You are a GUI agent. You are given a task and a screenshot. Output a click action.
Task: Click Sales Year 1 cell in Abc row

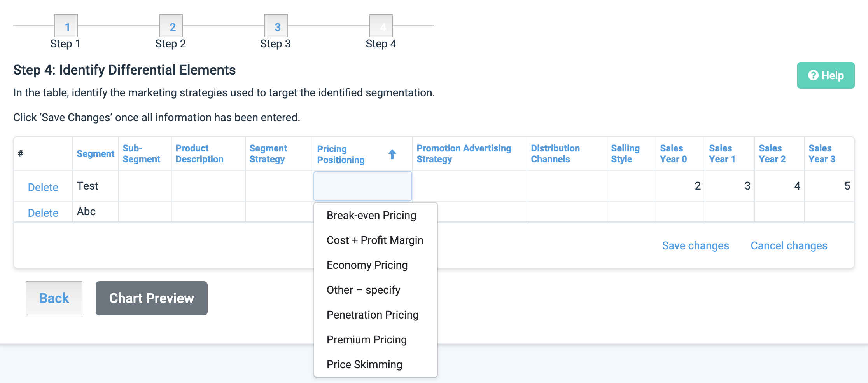tap(730, 212)
